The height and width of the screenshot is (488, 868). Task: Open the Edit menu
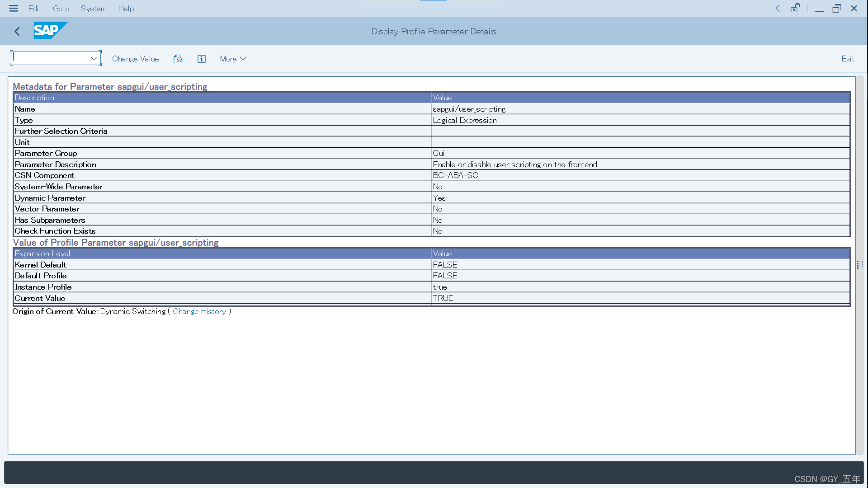coord(35,9)
